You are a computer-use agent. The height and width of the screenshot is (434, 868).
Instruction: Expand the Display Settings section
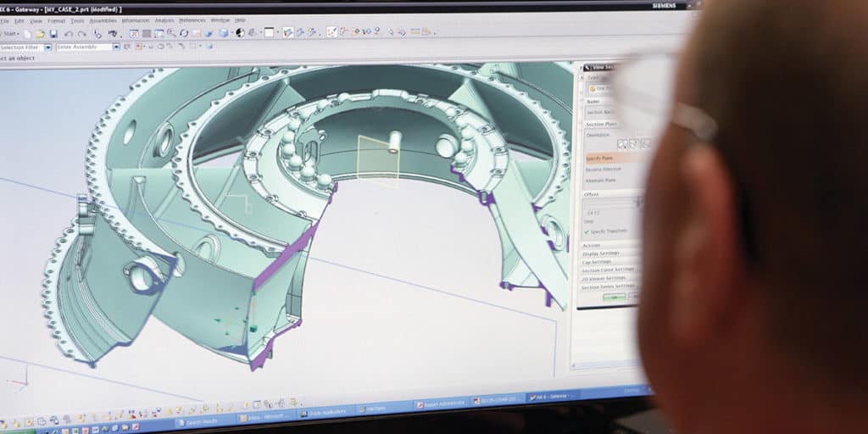coord(602,253)
